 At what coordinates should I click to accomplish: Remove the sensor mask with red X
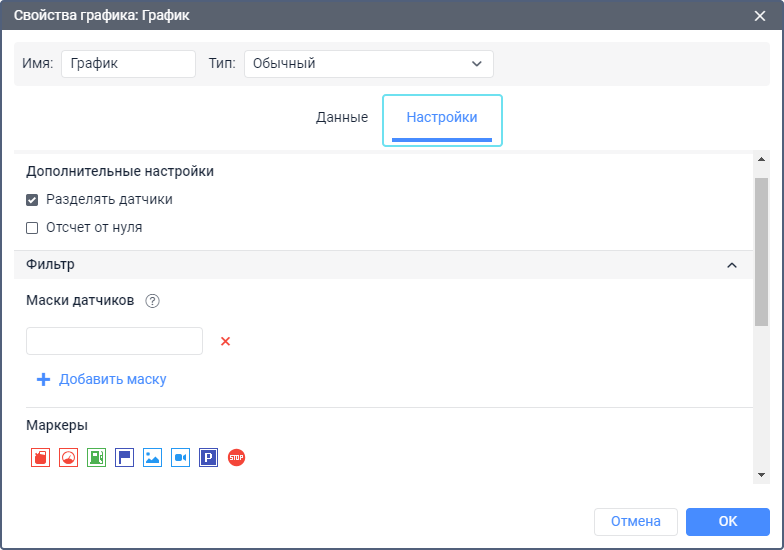click(225, 341)
